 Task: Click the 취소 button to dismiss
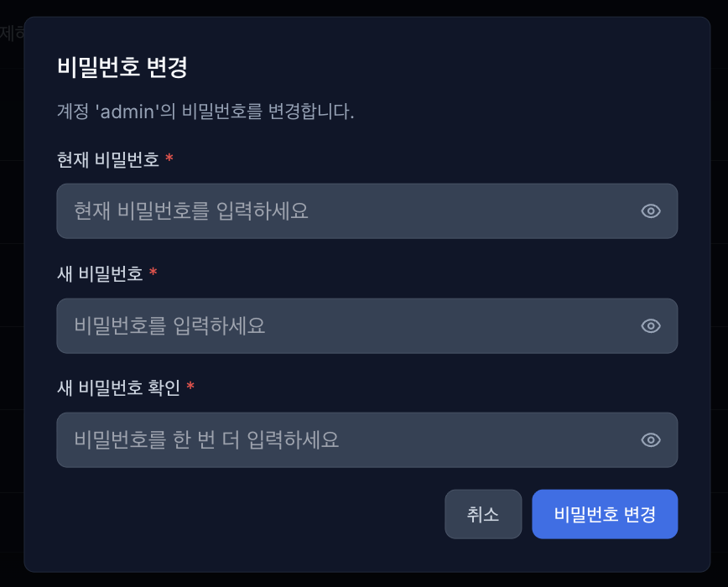pos(483,514)
